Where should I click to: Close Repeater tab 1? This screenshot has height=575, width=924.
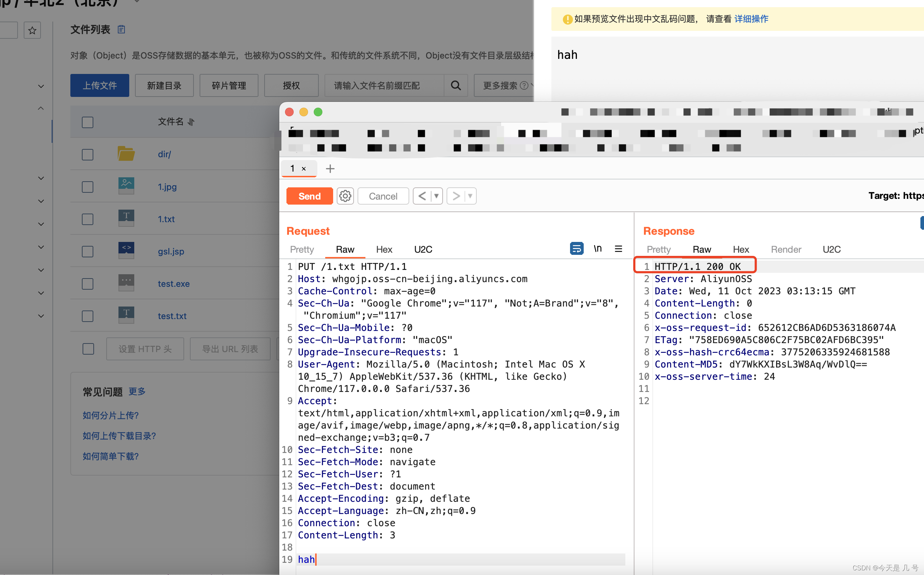[x=304, y=168]
